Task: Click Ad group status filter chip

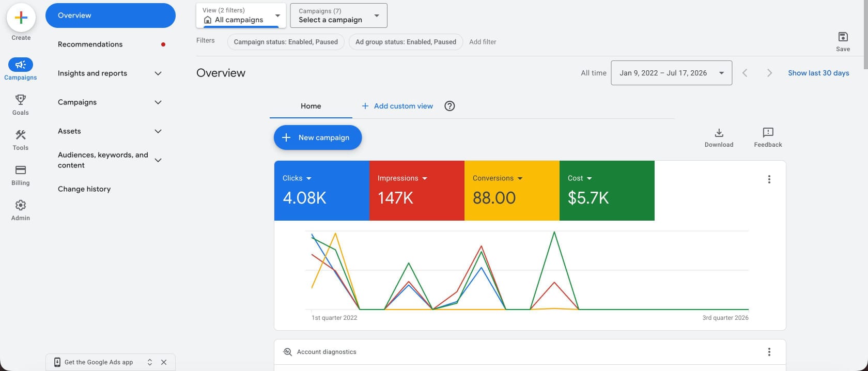Action: 406,42
